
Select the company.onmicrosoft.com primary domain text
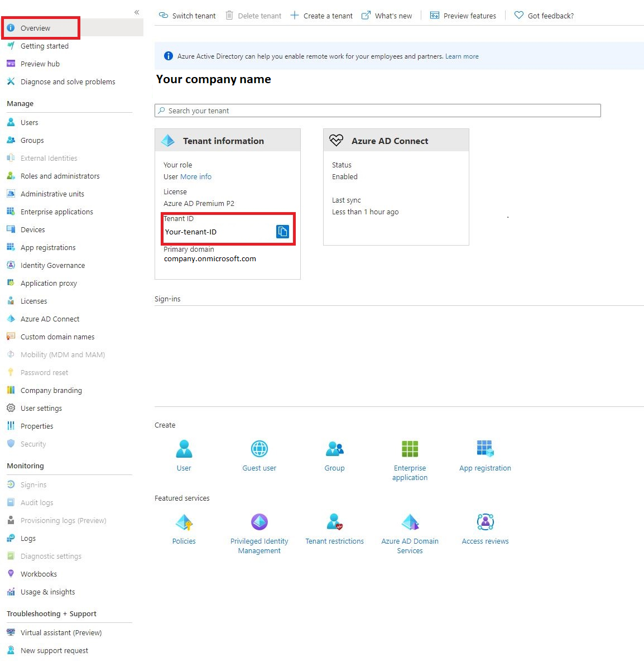coord(210,258)
